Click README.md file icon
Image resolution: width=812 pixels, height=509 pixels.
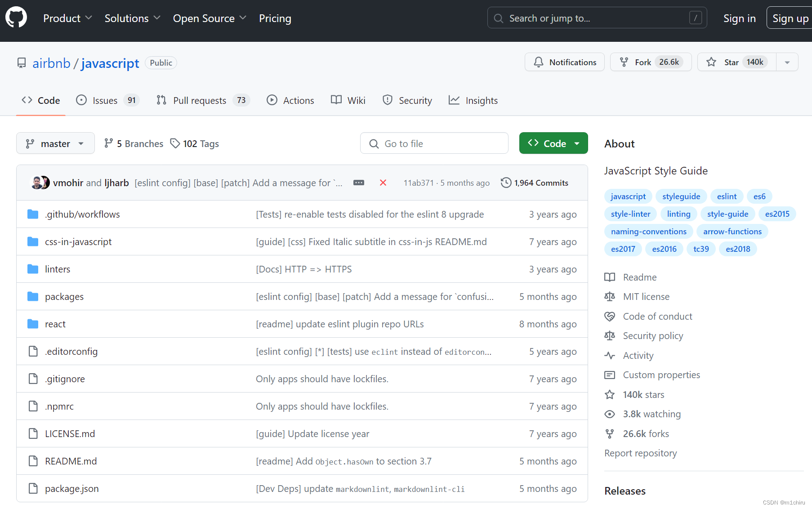click(x=33, y=461)
